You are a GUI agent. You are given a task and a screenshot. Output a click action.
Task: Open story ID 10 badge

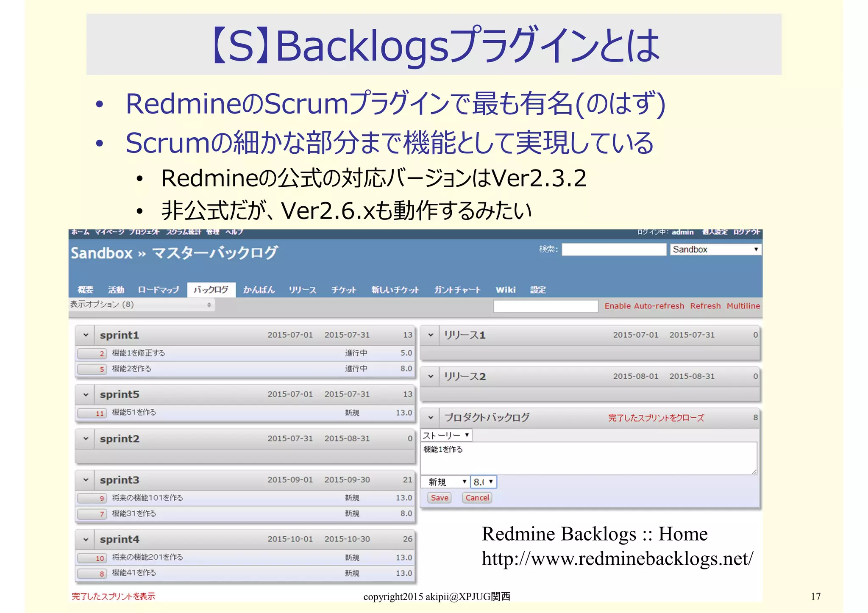92,558
